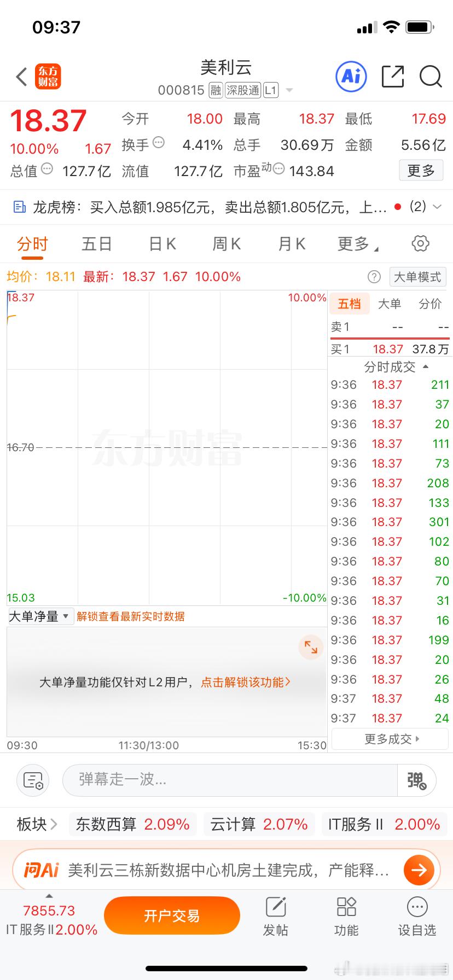Tap the info icon beside 总值
Screen dimensions: 453x980
pos(47,169)
